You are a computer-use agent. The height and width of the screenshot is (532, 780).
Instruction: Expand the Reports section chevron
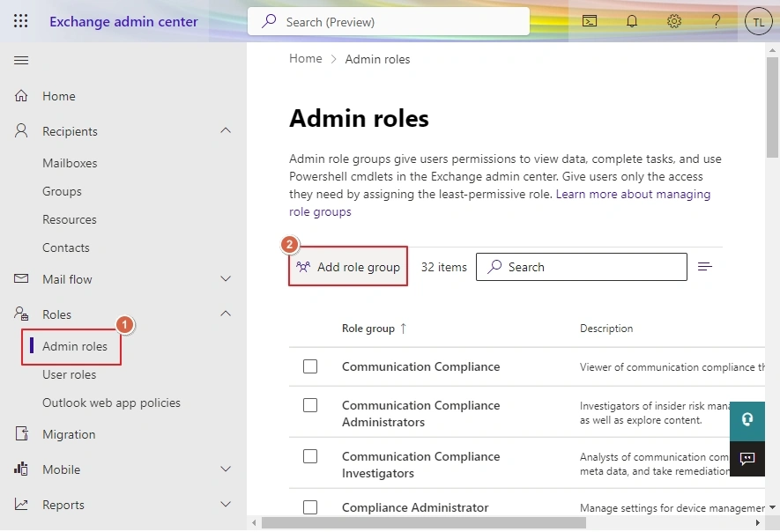[x=226, y=504]
